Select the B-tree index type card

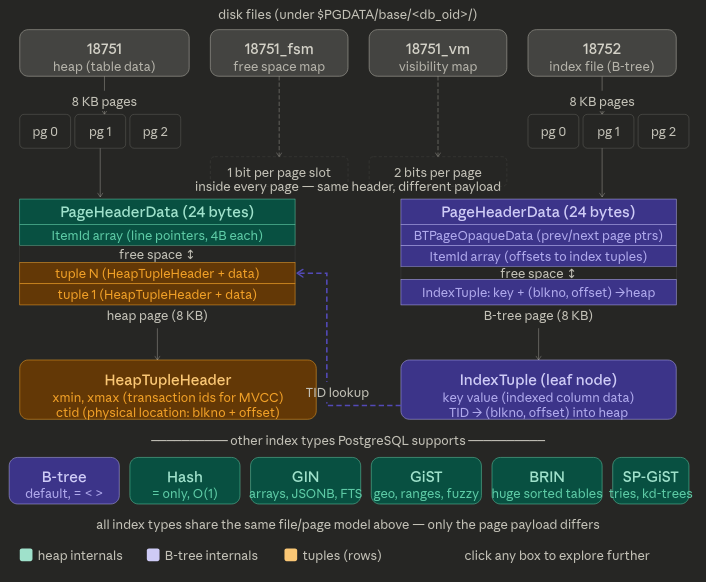click(x=64, y=481)
